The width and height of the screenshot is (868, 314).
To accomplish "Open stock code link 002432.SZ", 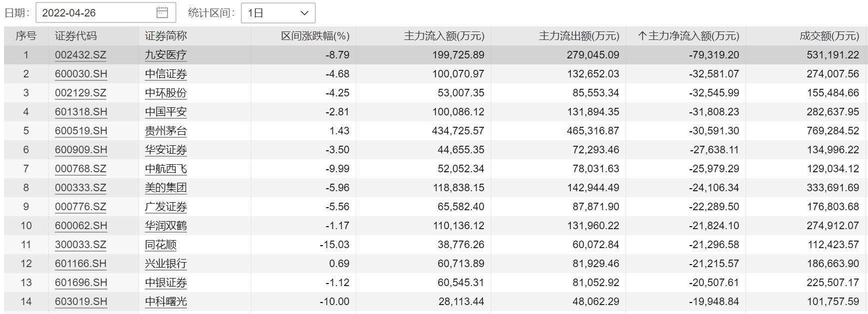I will (x=80, y=55).
